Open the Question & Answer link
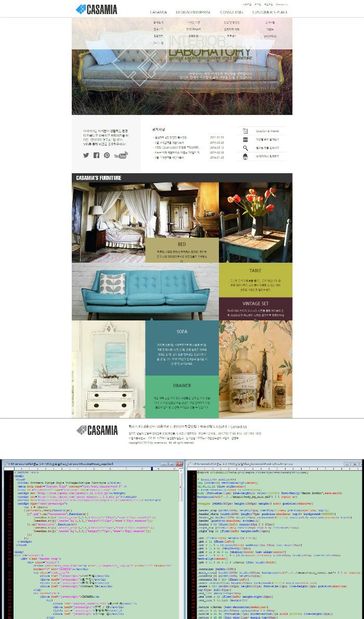Image resolution: width=364 pixels, height=619 pixels. pos(267,131)
